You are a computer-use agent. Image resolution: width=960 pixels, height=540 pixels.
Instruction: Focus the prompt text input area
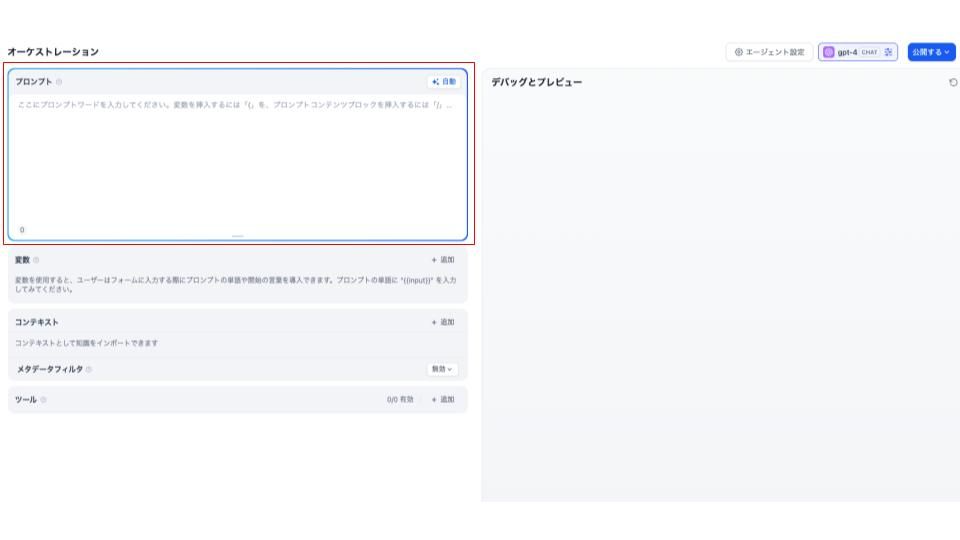tap(237, 160)
